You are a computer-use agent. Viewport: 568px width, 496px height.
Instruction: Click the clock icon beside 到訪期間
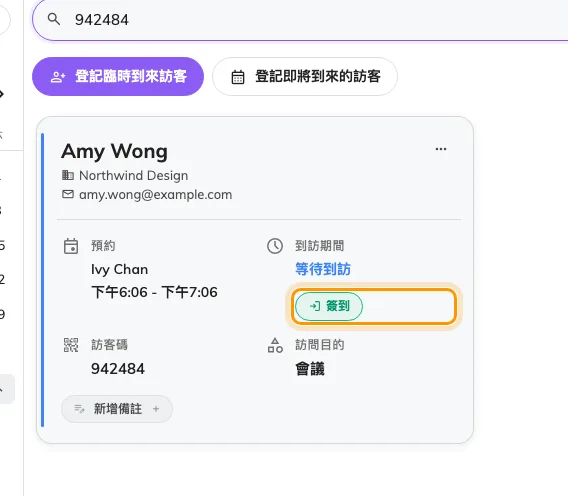(275, 246)
